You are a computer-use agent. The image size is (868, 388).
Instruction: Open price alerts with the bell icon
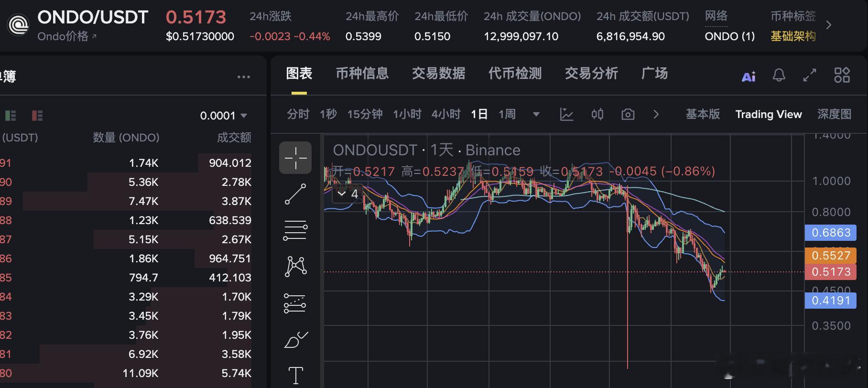pyautogui.click(x=779, y=75)
